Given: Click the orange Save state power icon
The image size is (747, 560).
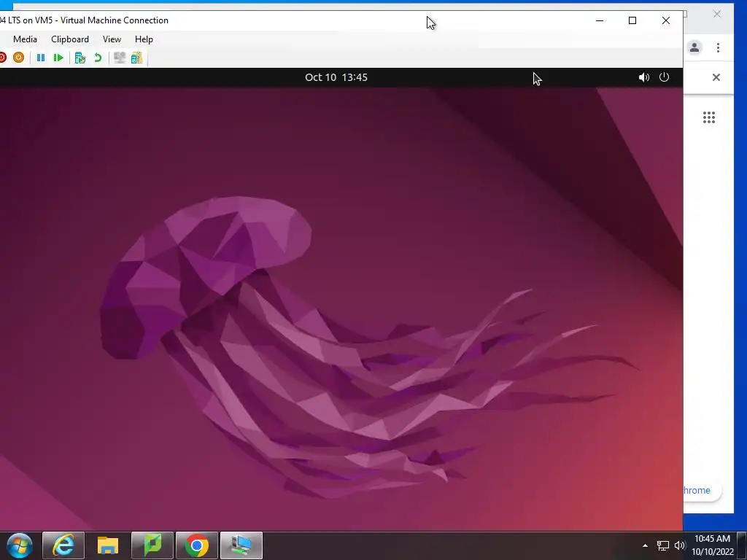Looking at the screenshot, I should pyautogui.click(x=18, y=58).
